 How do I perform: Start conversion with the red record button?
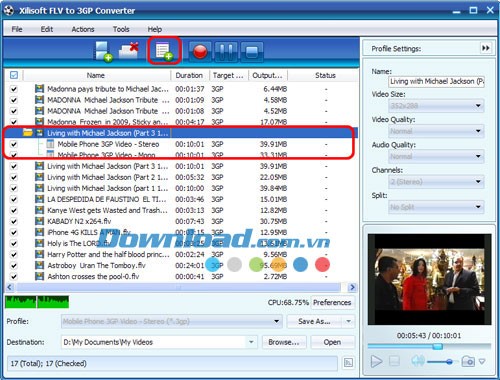(200, 52)
